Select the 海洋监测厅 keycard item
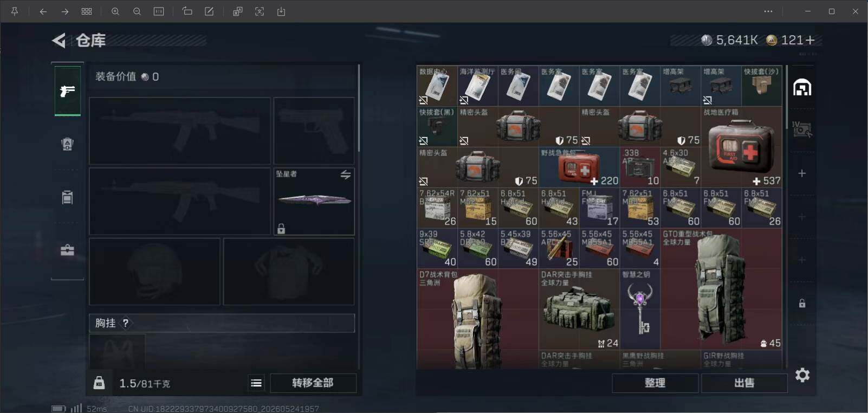 (x=477, y=86)
